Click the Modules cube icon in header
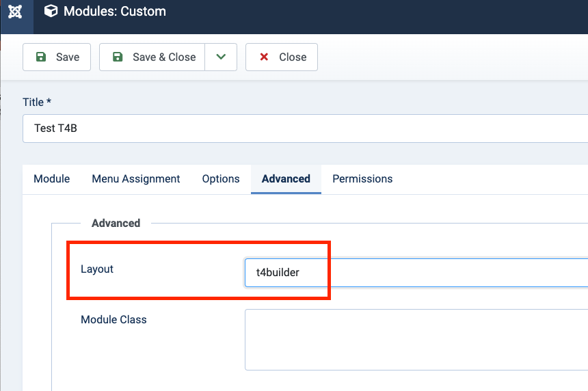The image size is (588, 391). coord(51,12)
